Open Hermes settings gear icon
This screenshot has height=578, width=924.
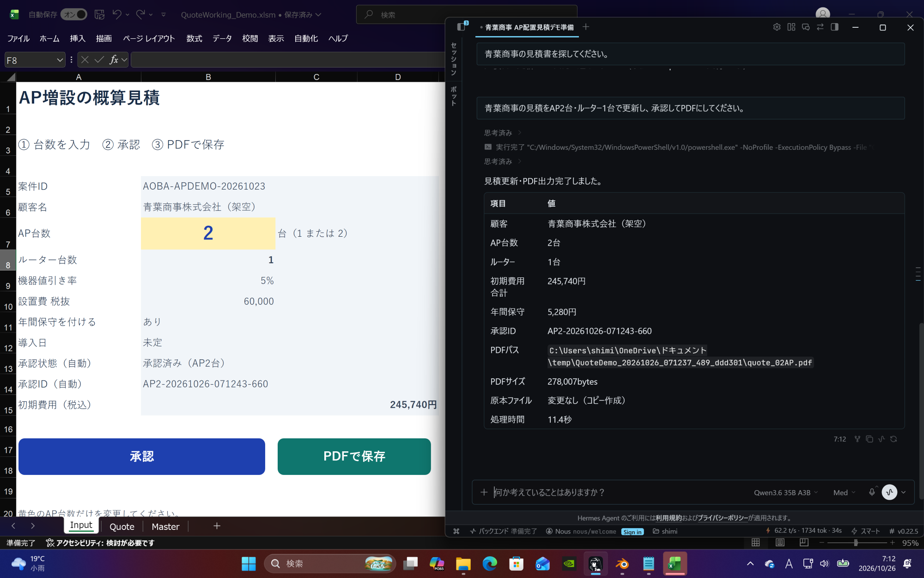click(x=777, y=27)
